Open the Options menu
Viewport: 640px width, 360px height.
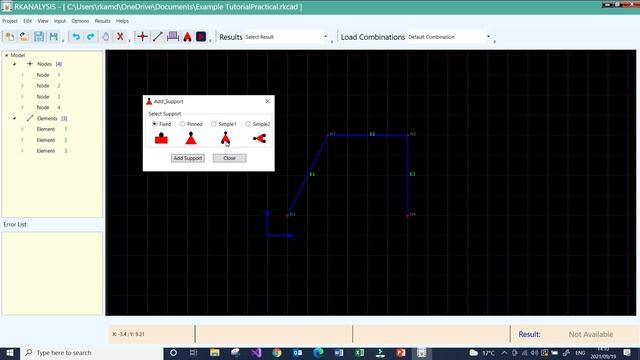(80, 21)
